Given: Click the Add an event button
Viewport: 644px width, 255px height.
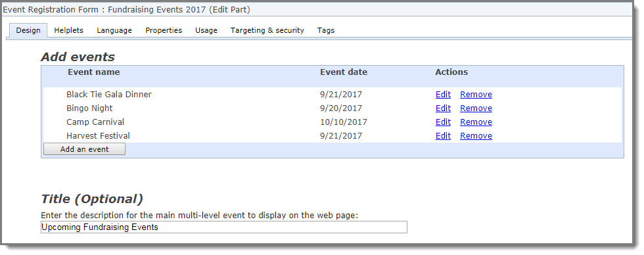Looking at the screenshot, I should 84,149.
